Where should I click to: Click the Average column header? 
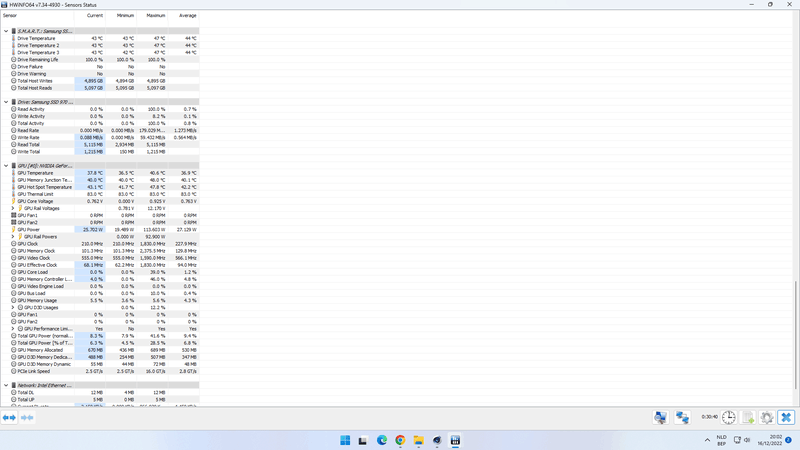point(184,15)
